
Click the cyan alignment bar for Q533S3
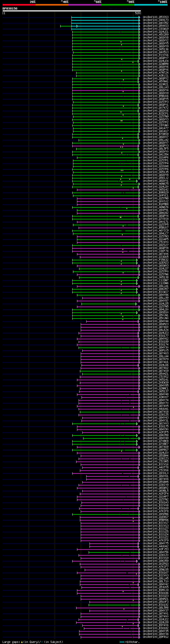[105, 17]
